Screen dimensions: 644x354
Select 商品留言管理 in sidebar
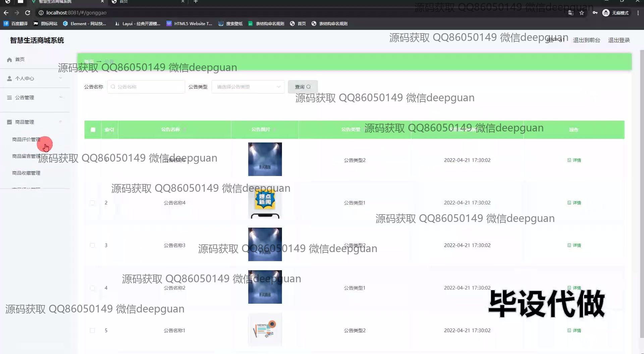coord(26,156)
